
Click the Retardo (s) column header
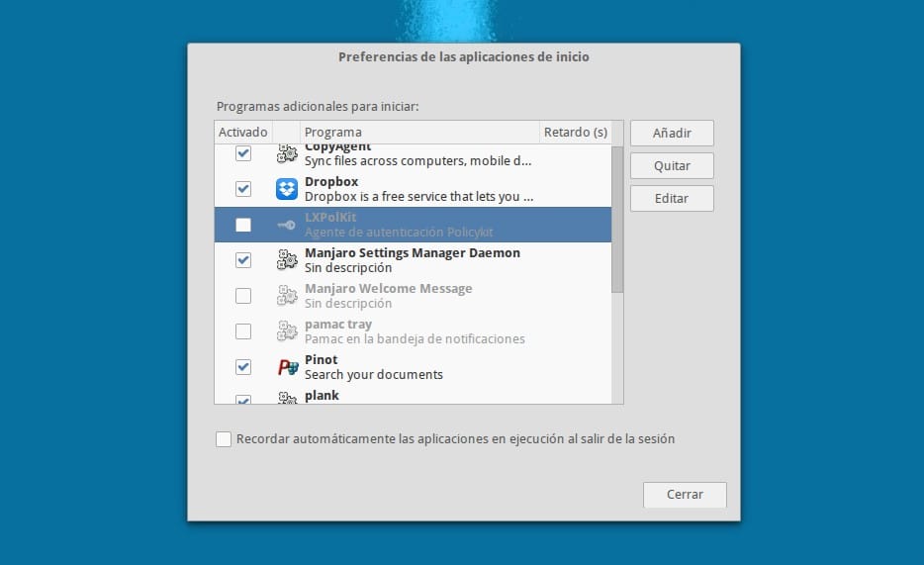tap(575, 132)
